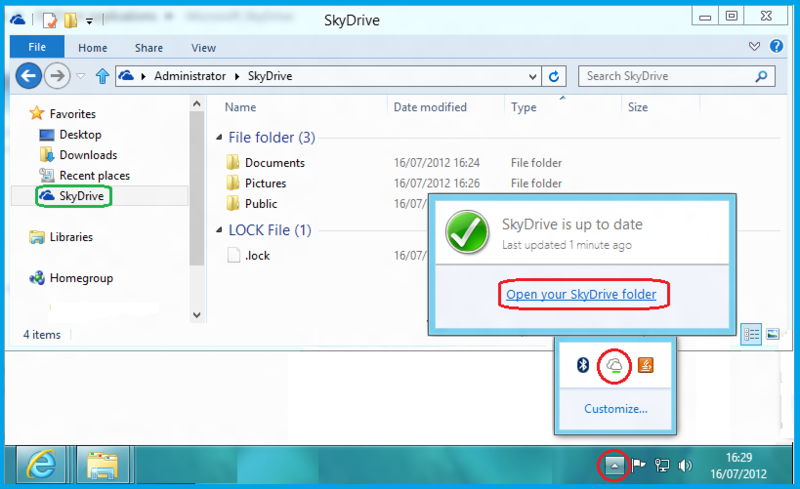The height and width of the screenshot is (489, 800).
Task: Sort by Type column header
Action: [523, 107]
